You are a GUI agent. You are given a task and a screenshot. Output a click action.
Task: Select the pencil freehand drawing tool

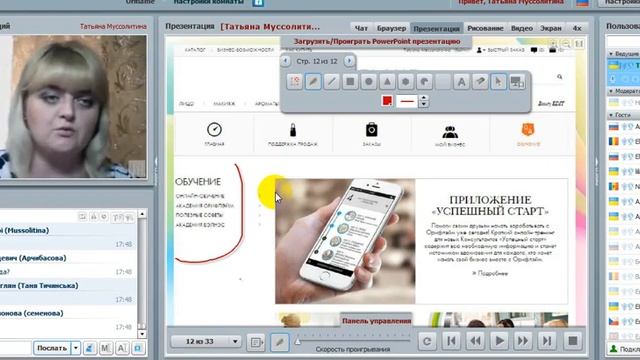click(x=313, y=82)
